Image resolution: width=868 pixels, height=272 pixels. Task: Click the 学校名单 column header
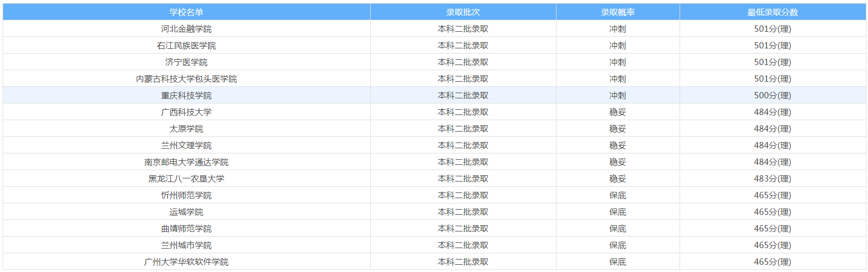click(186, 12)
